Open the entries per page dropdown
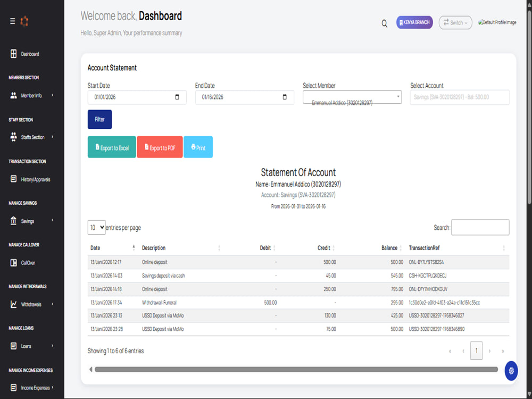The width and height of the screenshot is (532, 399). [96, 227]
